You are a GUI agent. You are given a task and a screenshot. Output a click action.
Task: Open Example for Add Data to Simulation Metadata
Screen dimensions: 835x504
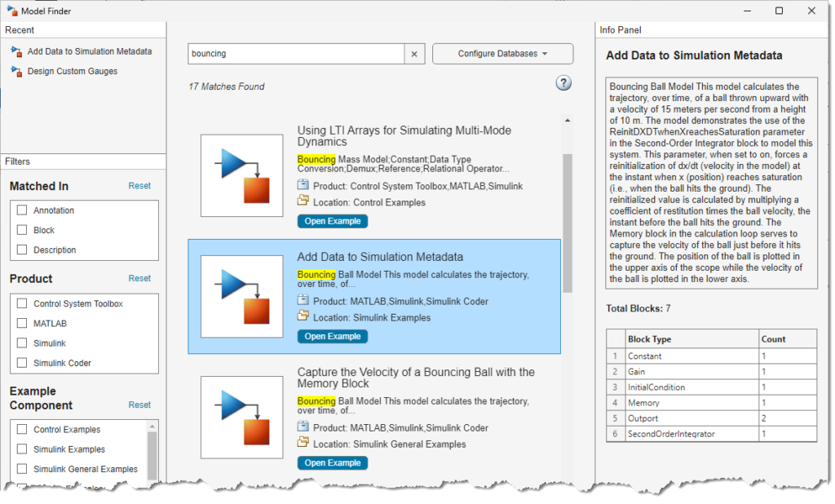point(333,336)
